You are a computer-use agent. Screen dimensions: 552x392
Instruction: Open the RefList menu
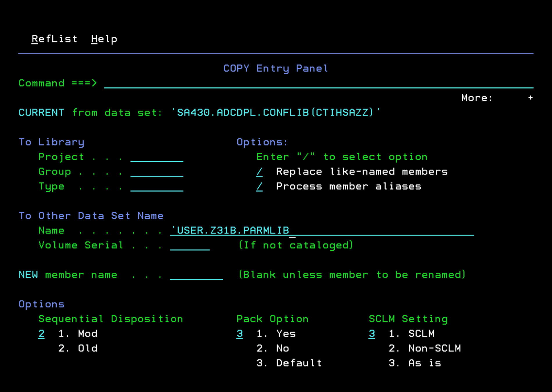point(54,39)
